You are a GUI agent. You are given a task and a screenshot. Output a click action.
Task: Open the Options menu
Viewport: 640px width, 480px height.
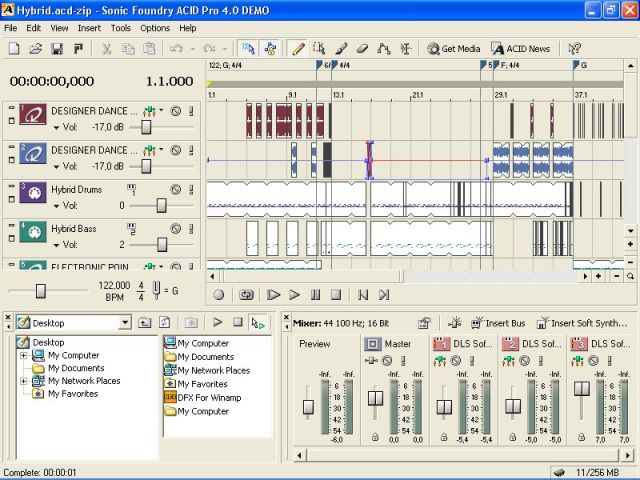155,28
